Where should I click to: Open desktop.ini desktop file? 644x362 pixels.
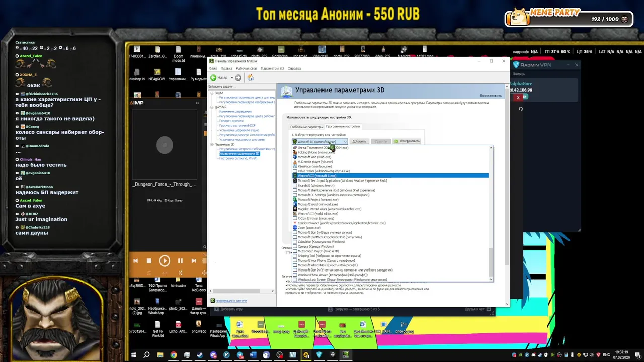tap(137, 74)
